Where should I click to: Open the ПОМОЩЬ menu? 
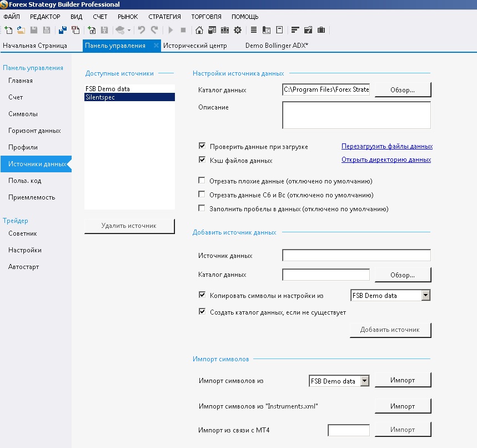245,17
